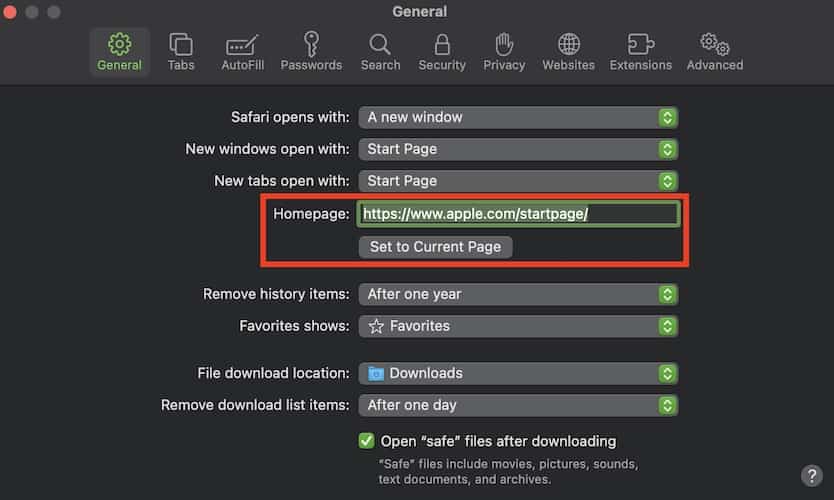Image resolution: width=834 pixels, height=500 pixels.
Task: Open the Tabs preferences pane
Action: 181,52
